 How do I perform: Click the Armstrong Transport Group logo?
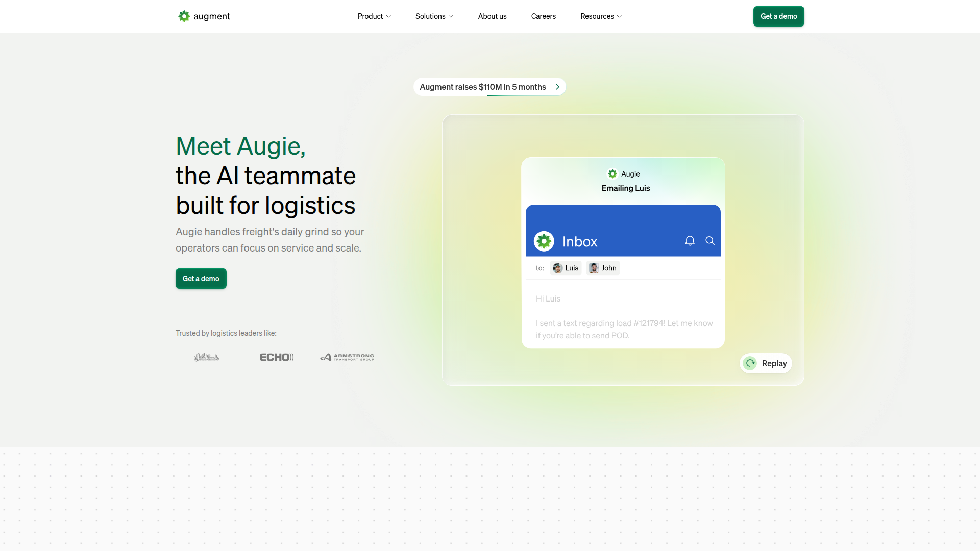347,357
